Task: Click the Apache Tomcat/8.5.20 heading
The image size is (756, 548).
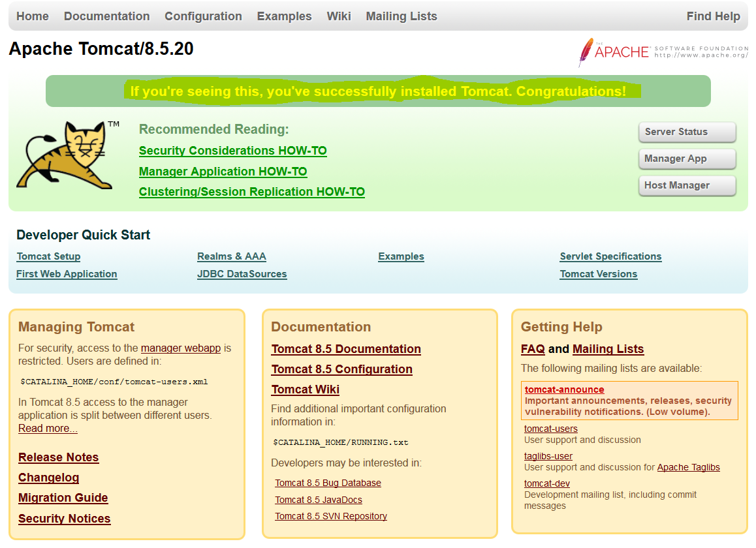Action: point(101,49)
